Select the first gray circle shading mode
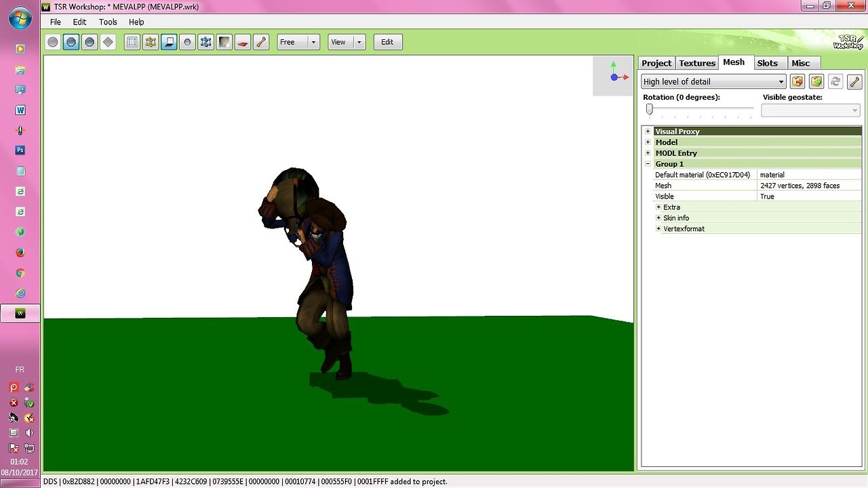 pos(53,42)
